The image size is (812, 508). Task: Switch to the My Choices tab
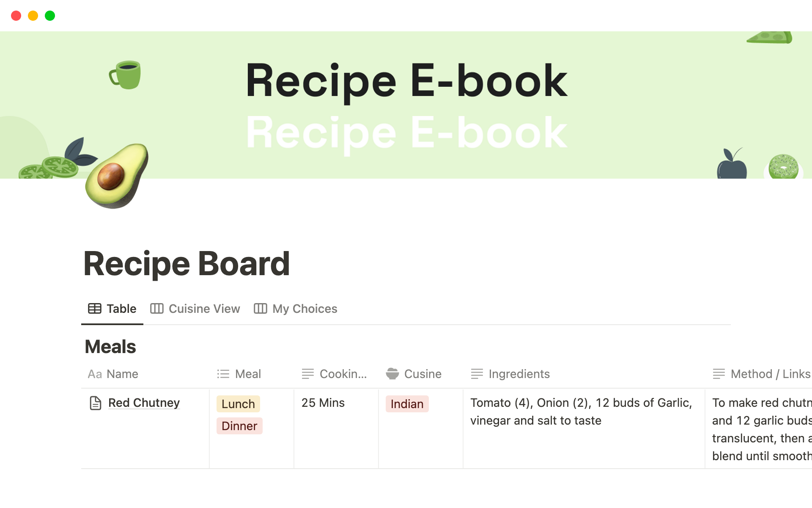(304, 309)
